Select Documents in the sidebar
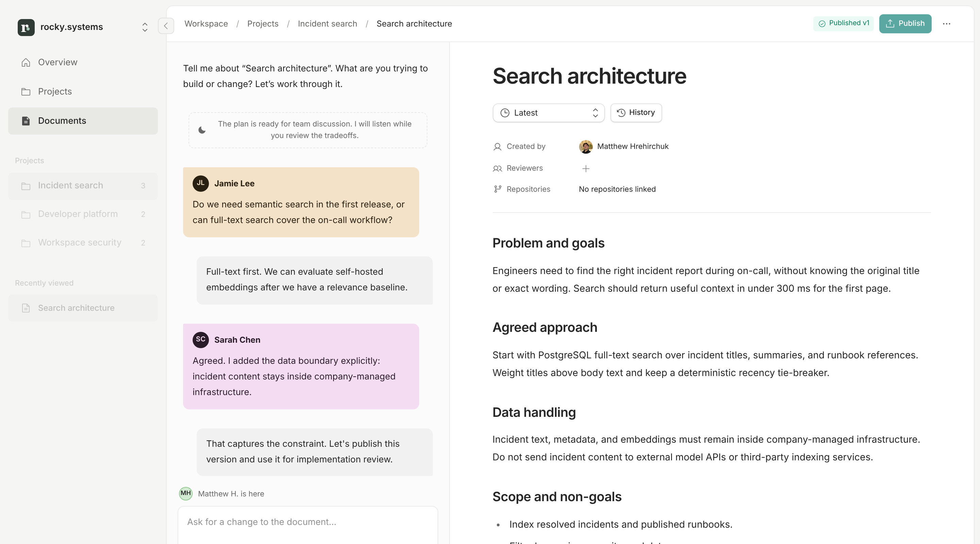980x544 pixels. tap(83, 121)
